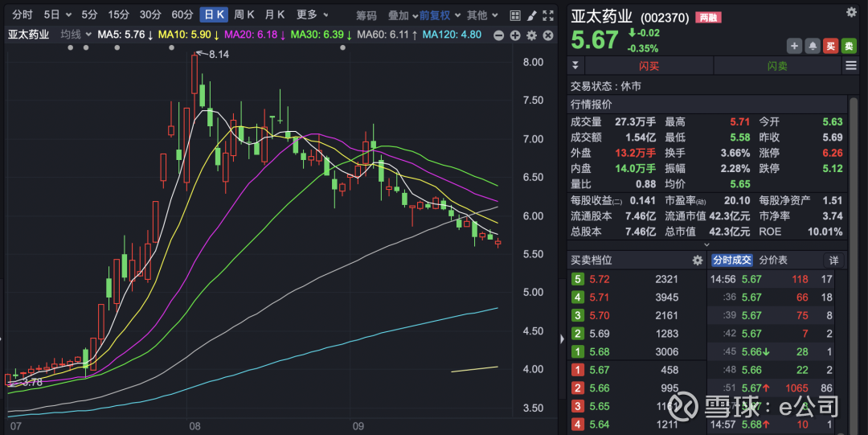The width and height of the screenshot is (868, 435).
Task: Collapse the quote panel with double-arrow
Action: pyautogui.click(x=575, y=66)
